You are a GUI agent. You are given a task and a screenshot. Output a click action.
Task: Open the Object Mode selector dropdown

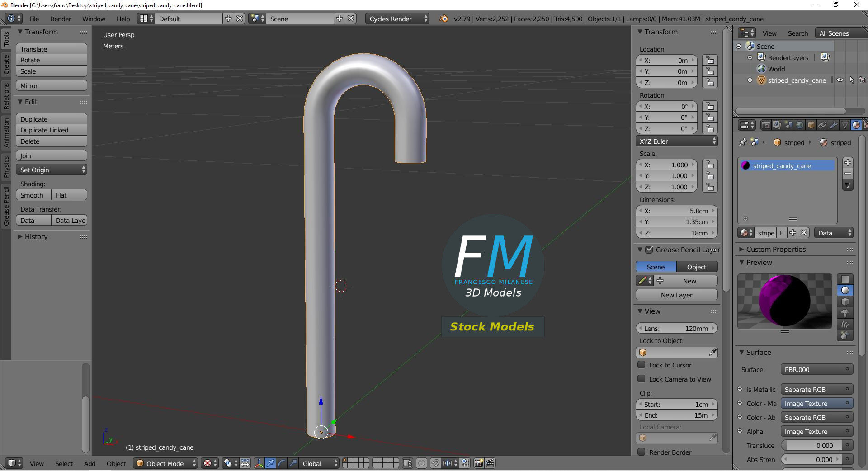[165, 463]
